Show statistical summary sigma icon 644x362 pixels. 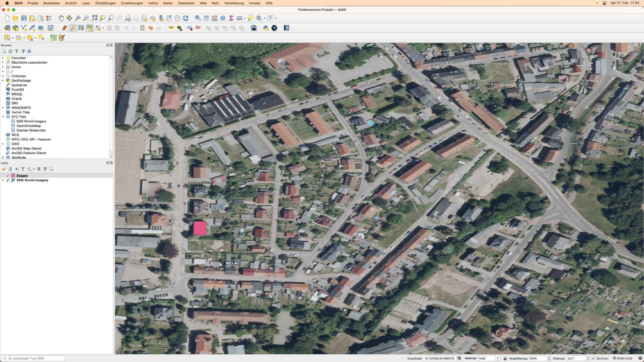pos(231,18)
